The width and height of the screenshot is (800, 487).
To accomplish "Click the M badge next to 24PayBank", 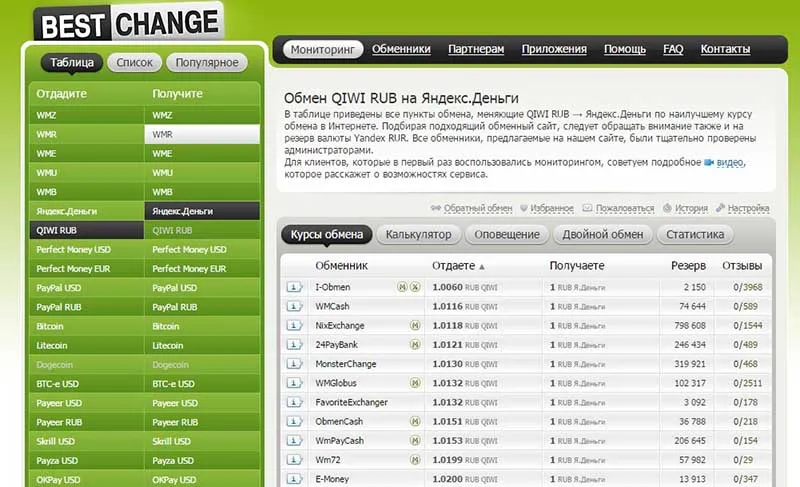I will pos(415,345).
